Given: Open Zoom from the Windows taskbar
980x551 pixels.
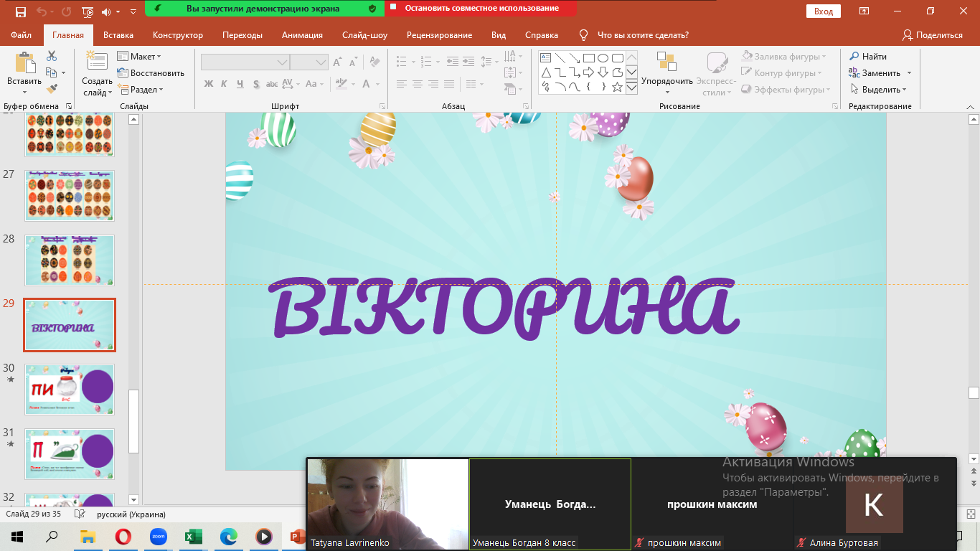Looking at the screenshot, I should point(158,536).
